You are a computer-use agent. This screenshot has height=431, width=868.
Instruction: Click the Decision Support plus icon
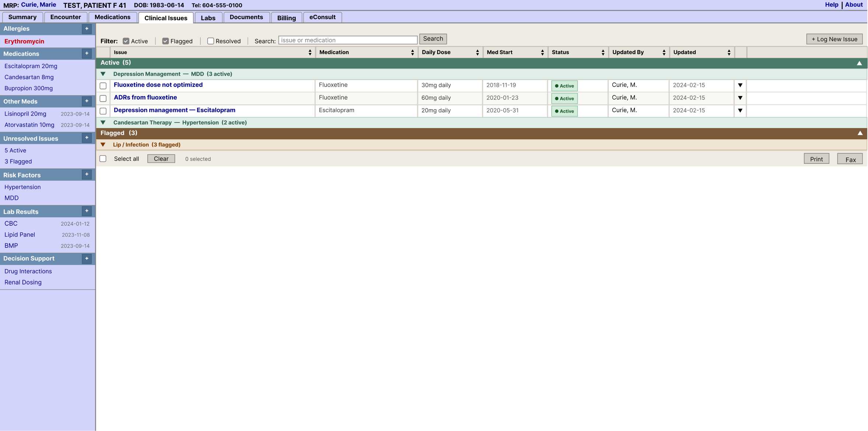coord(87,258)
